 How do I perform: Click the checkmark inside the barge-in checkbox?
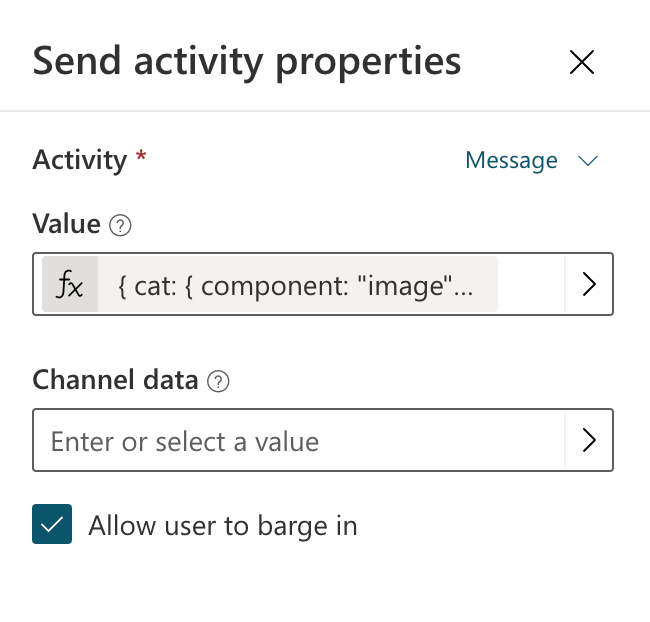pos(52,525)
